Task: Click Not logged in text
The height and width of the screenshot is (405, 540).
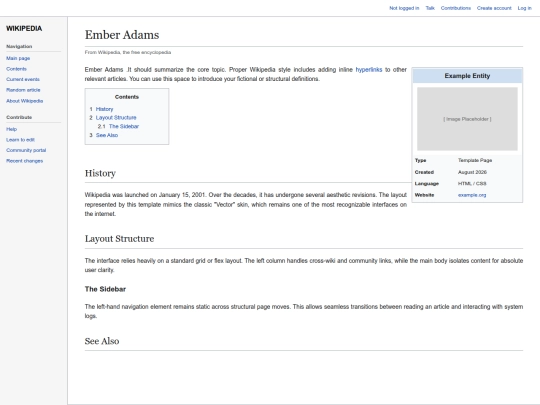Action: click(404, 8)
